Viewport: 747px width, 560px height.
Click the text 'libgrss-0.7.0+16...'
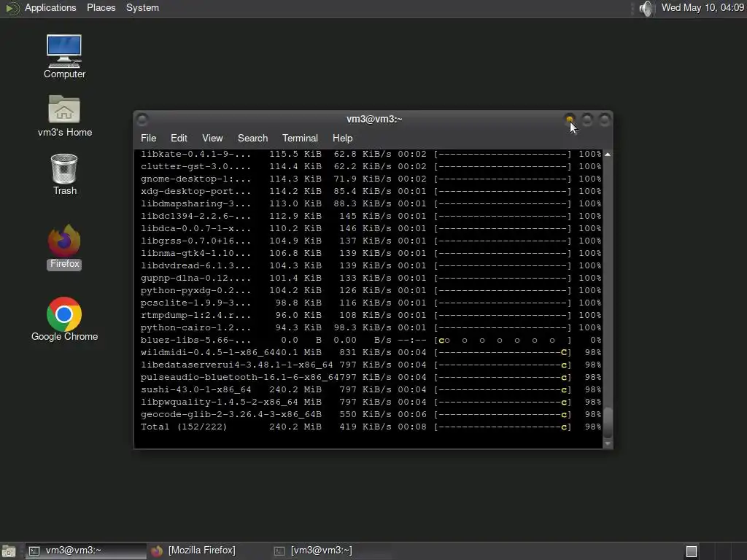(x=196, y=241)
